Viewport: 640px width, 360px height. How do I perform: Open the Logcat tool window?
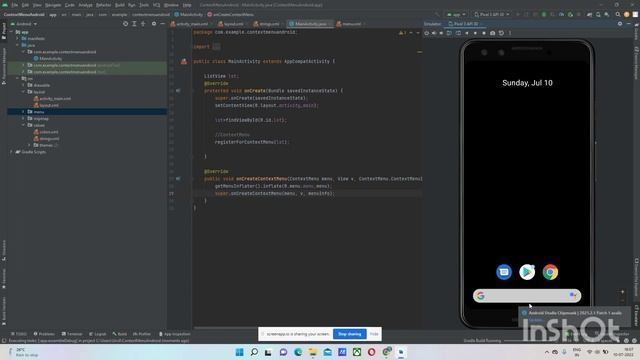tap(98, 334)
